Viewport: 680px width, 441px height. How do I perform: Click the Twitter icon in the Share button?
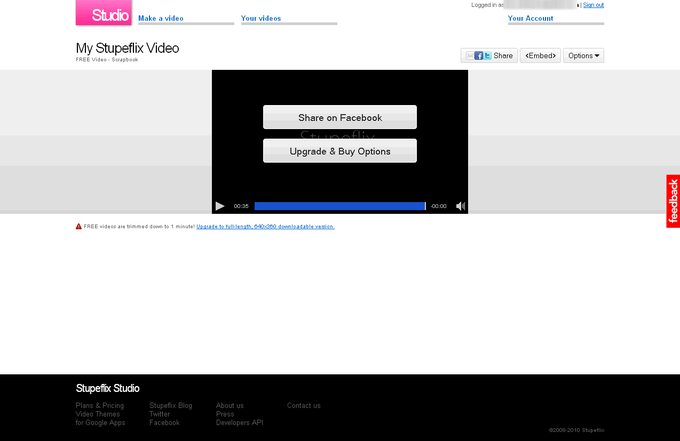(487, 56)
